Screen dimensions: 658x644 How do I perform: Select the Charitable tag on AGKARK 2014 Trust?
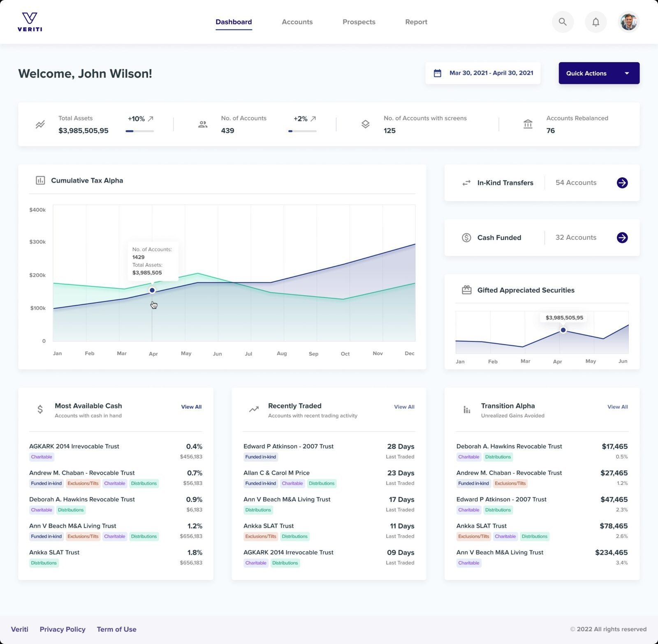[x=41, y=457]
